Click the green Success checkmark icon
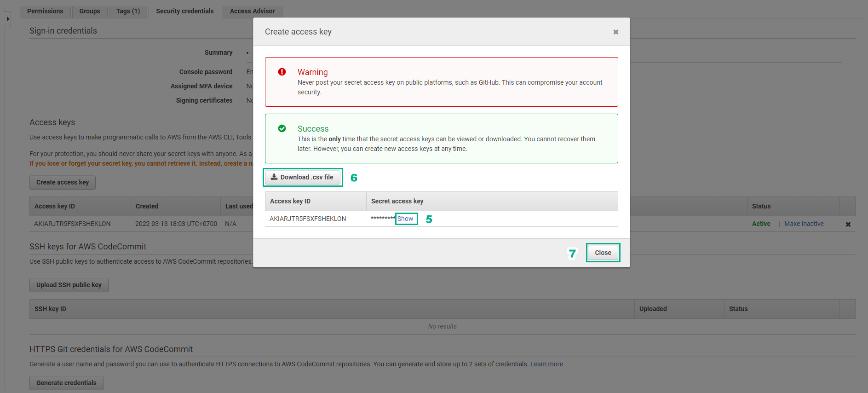 282,128
